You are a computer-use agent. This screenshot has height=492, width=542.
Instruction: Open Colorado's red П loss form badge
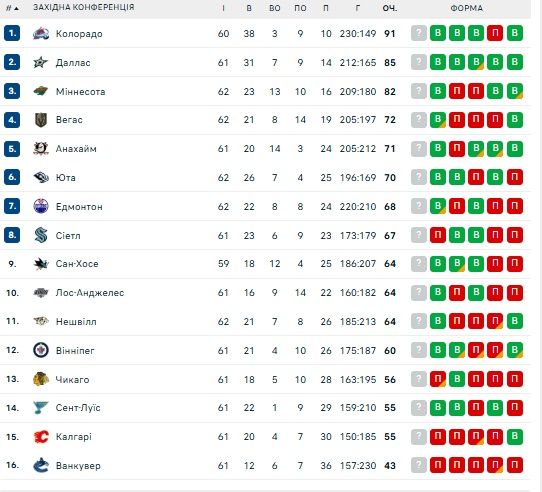click(x=495, y=33)
